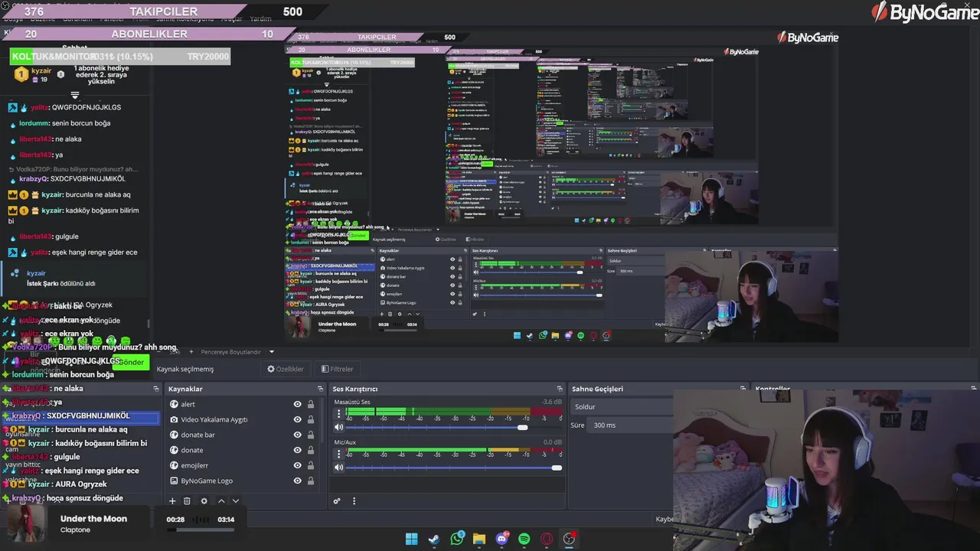Move source up with the up arrow
This screenshot has width=980, height=551.
point(221,501)
